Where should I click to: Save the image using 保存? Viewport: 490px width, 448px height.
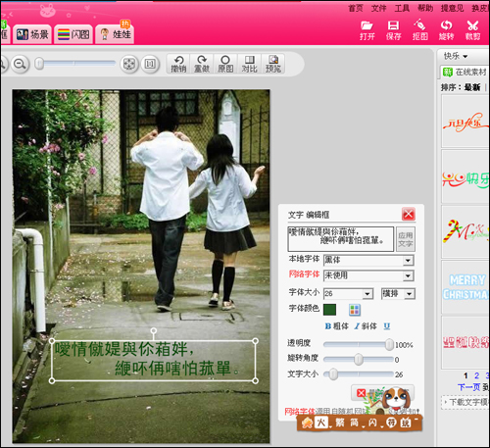point(393,30)
